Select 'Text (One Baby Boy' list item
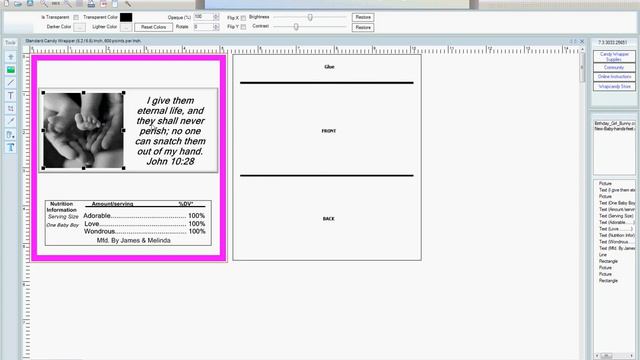The height and width of the screenshot is (360, 640). (617, 203)
